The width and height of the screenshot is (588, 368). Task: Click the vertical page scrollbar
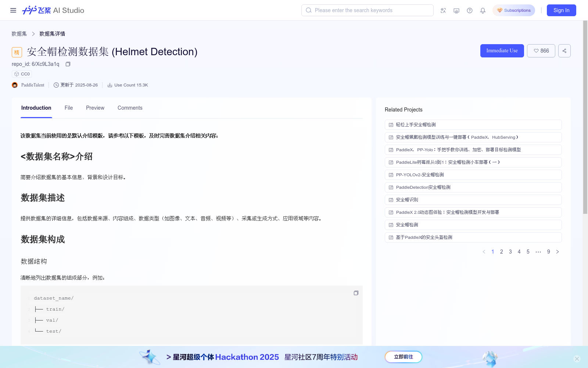pyautogui.click(x=585, y=117)
